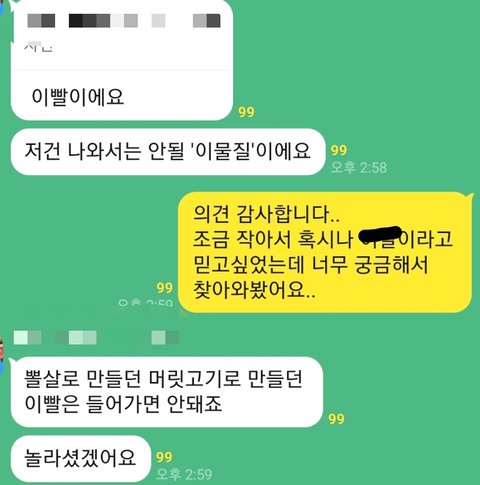
Task: Select the '놀라셨겠어요' message bubble
Action: click(80, 458)
